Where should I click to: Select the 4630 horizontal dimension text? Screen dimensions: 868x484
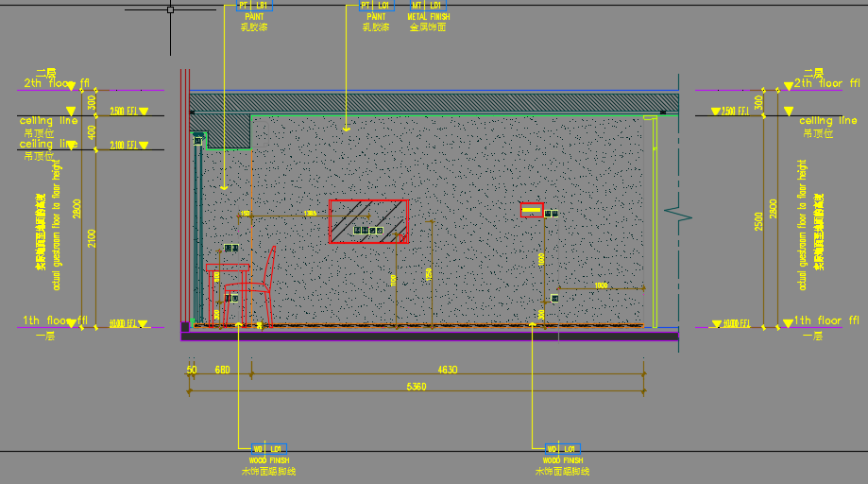(448, 370)
